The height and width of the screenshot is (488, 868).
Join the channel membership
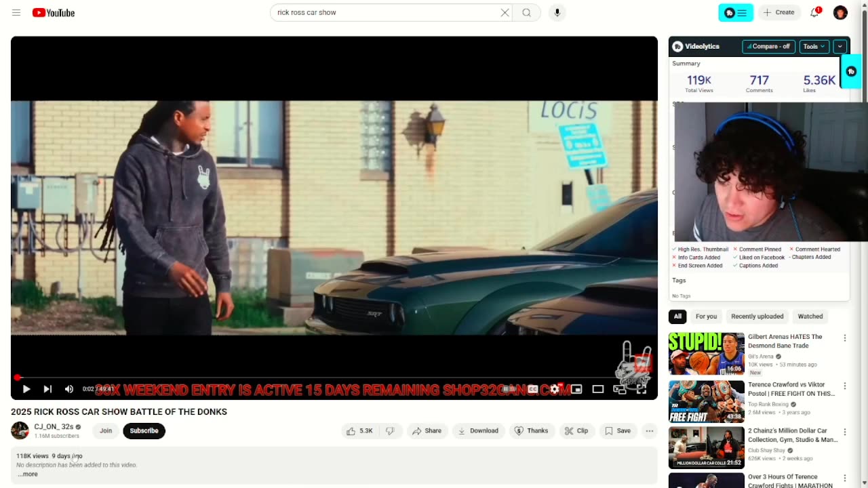[x=106, y=430]
